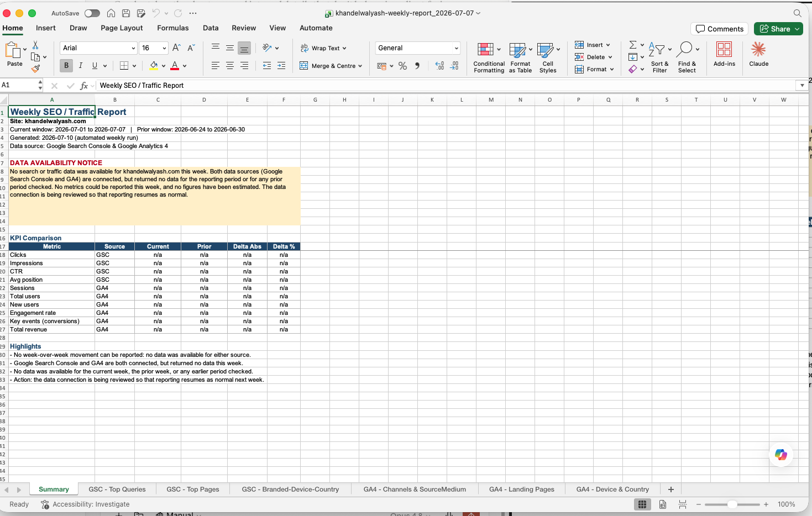Image resolution: width=812 pixels, height=516 pixels.
Task: Adjust the zoom slider
Action: click(732, 504)
